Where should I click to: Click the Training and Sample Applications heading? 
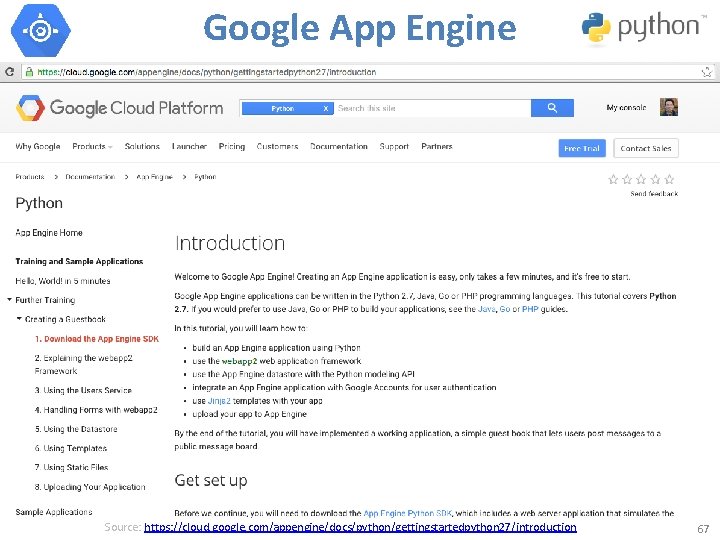pyautogui.click(x=79, y=261)
